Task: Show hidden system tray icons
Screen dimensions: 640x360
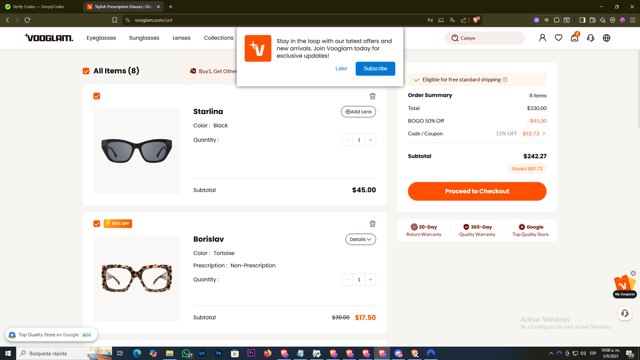Action: point(551,353)
